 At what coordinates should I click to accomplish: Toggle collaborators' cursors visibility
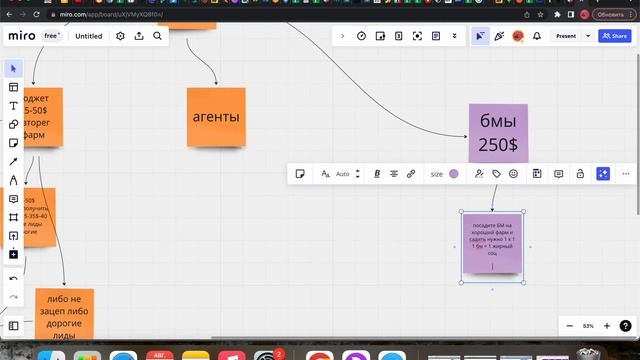point(480,36)
